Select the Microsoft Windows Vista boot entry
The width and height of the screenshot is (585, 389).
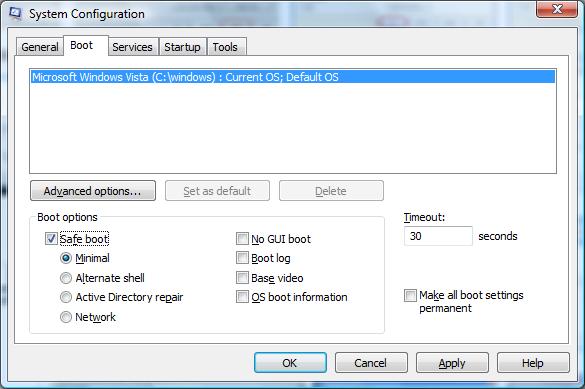point(293,77)
